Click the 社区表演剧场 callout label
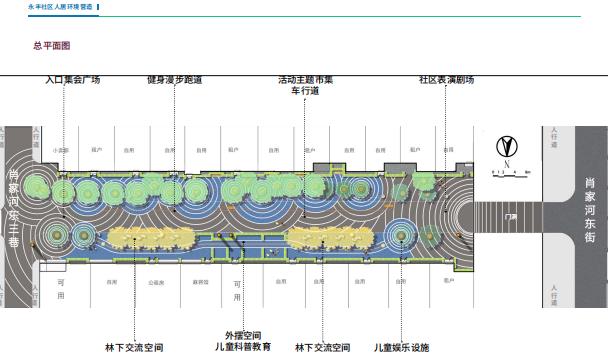Screen dimensions: 608x363 click(x=446, y=80)
